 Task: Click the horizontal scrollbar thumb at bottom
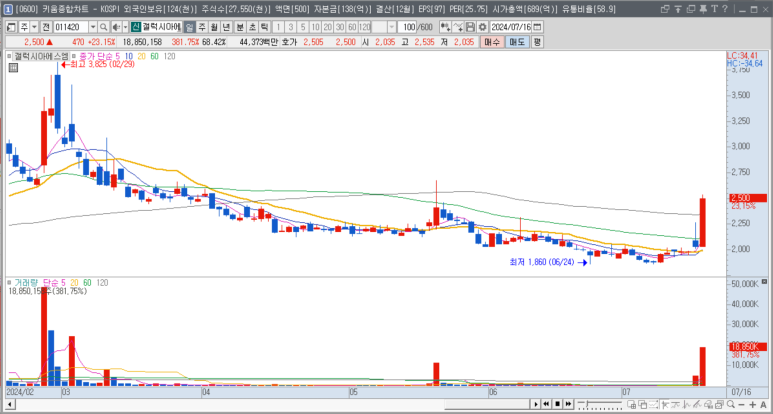click(x=487, y=404)
